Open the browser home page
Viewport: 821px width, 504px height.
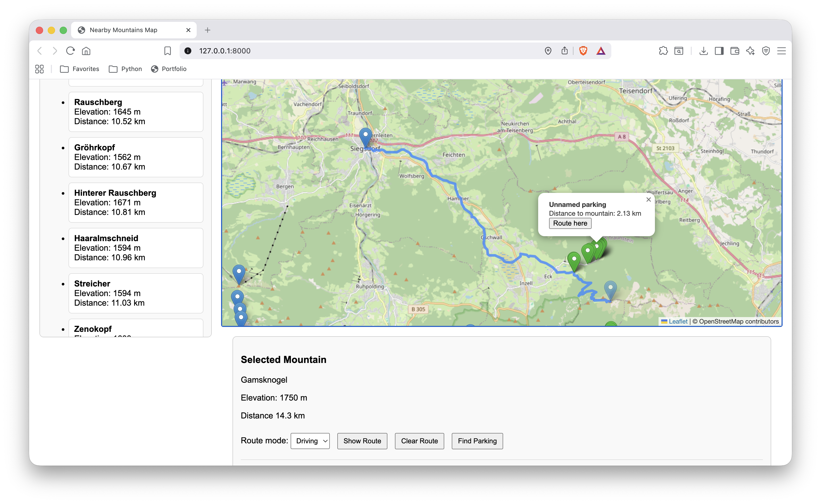click(86, 51)
